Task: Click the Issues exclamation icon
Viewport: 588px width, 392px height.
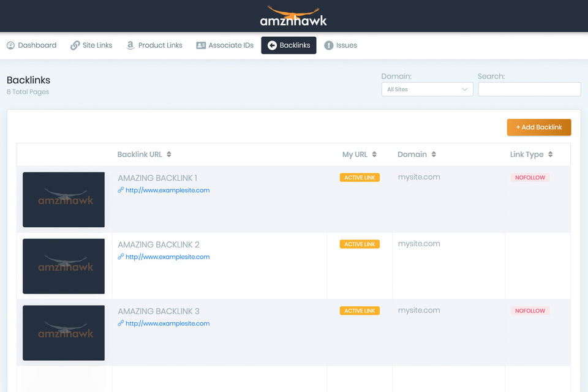Action: 329,45
